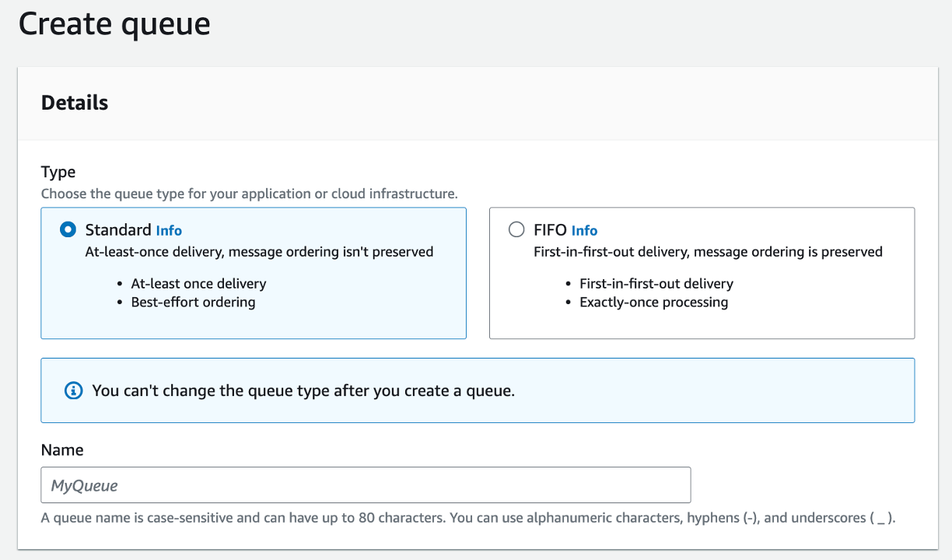This screenshot has height=560, width=952.
Task: Click the "Exactly-once processing" bullet item
Action: (653, 302)
